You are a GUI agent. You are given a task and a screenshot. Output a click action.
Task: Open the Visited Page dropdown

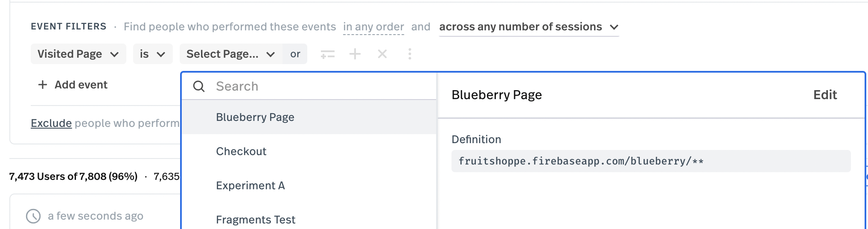point(79,54)
